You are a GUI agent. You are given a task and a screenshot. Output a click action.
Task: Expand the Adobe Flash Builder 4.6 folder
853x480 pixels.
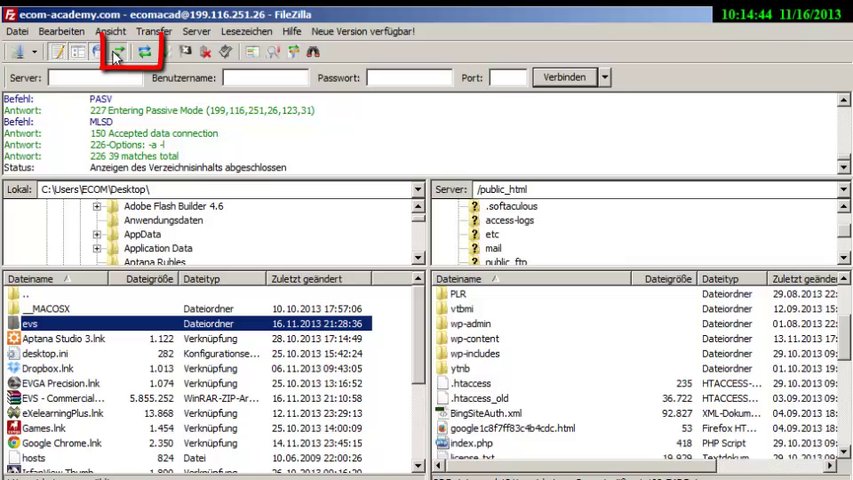pyautogui.click(x=97, y=207)
